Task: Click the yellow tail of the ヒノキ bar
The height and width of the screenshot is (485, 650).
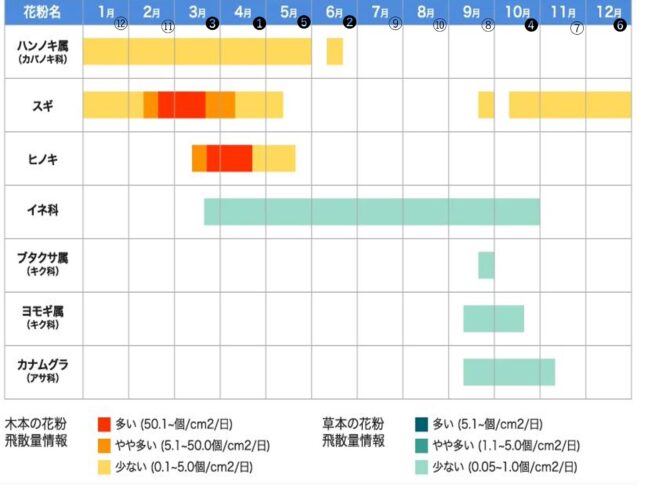Action: tap(274, 158)
